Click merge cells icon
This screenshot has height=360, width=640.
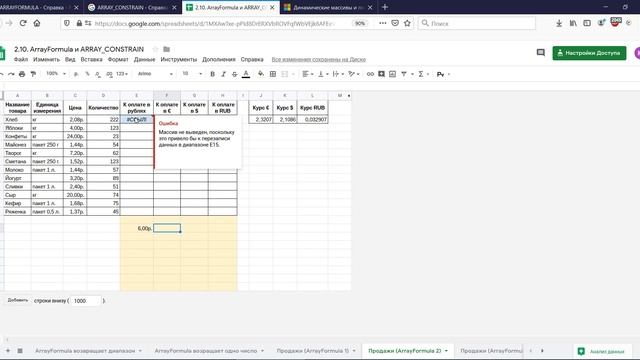click(x=284, y=74)
